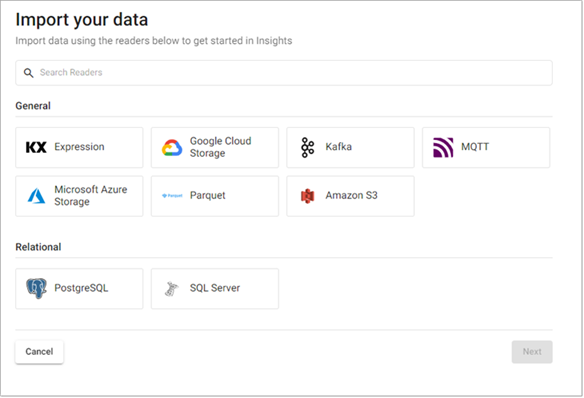Screen dimensions: 584x398
Task: Click the red Amazon S3 icon
Action: click(x=307, y=196)
